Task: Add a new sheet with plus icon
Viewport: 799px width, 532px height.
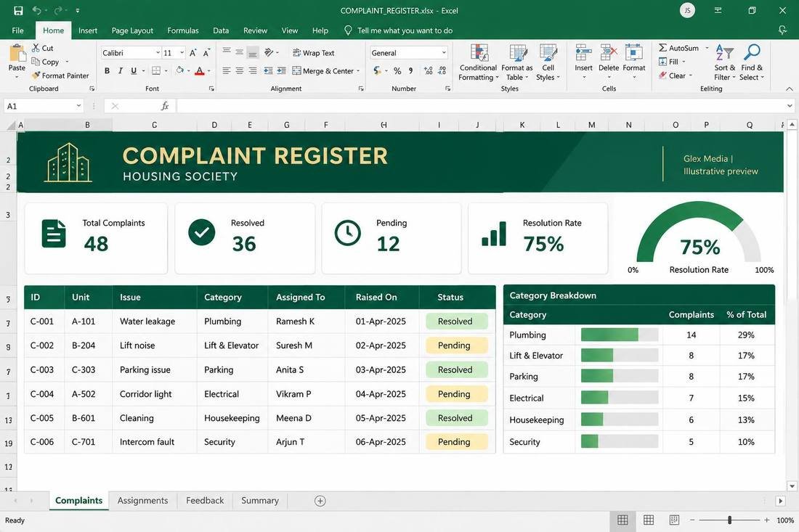Action: pos(320,501)
